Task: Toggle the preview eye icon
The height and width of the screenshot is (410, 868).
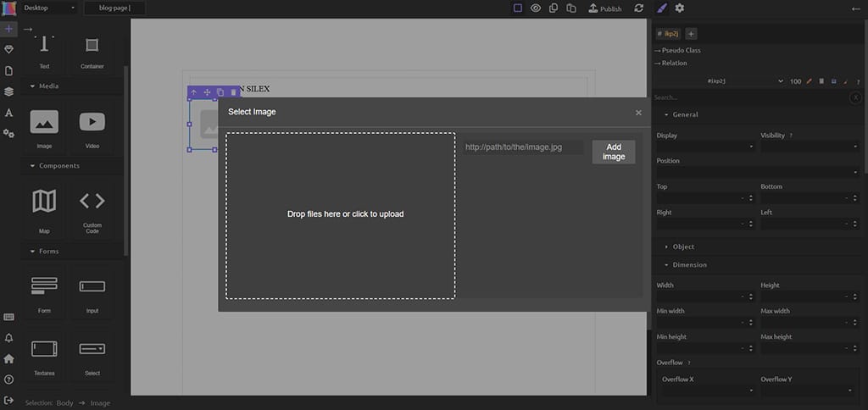Action: (536, 8)
